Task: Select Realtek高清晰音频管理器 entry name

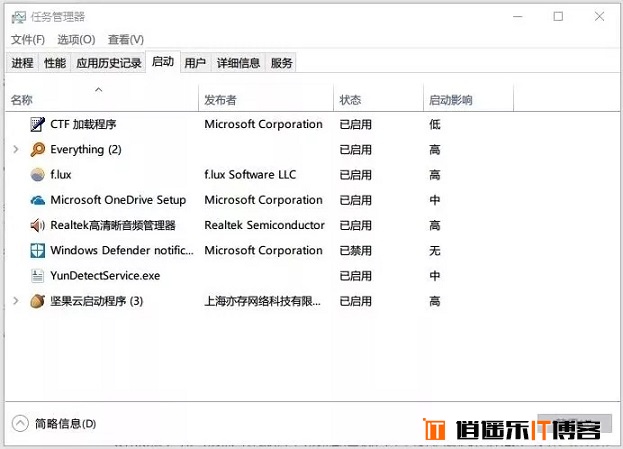Action: pyautogui.click(x=113, y=225)
